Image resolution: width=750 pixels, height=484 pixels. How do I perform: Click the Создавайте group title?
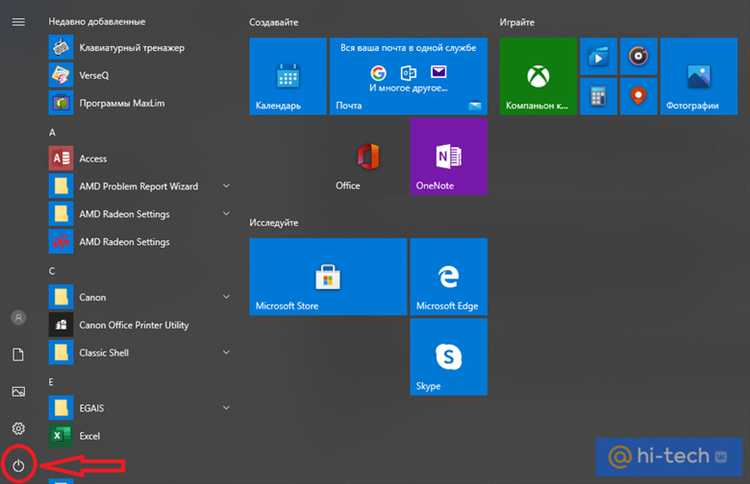pos(274,22)
